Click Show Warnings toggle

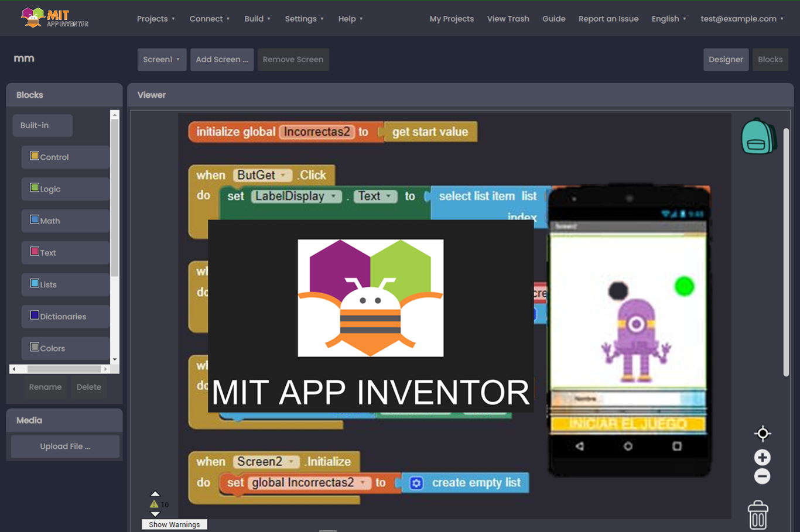click(174, 524)
